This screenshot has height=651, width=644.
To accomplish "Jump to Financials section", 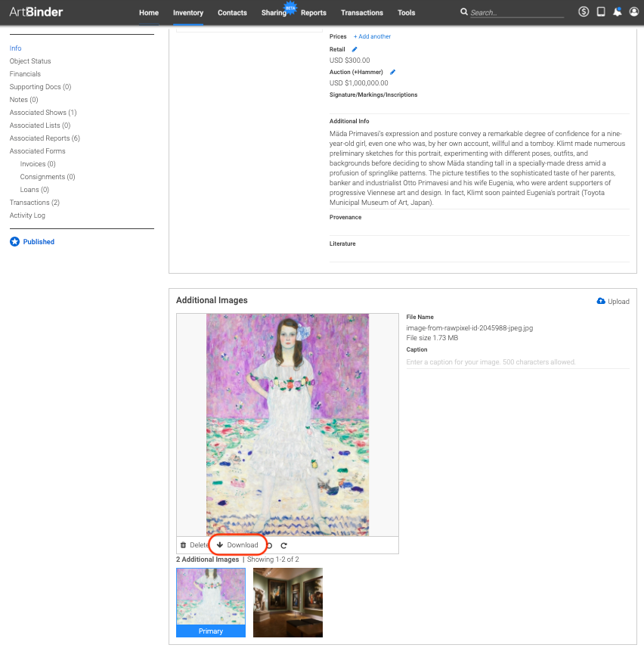I will pos(25,74).
